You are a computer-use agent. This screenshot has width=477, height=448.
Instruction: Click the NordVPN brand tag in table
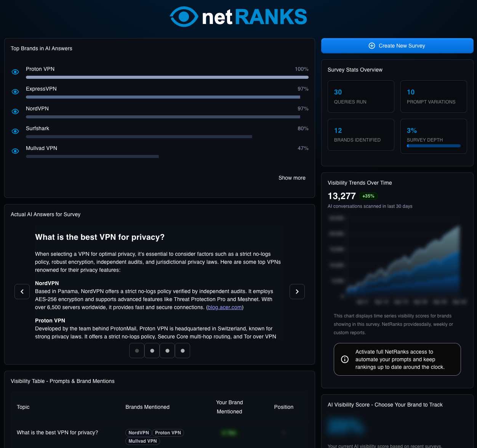[x=139, y=433]
